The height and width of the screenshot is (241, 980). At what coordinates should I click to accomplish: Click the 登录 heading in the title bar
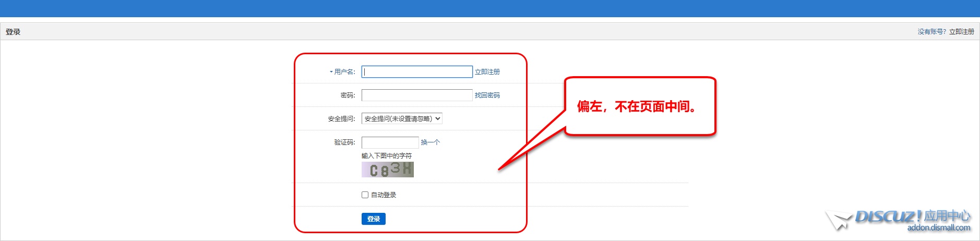pyautogui.click(x=13, y=32)
